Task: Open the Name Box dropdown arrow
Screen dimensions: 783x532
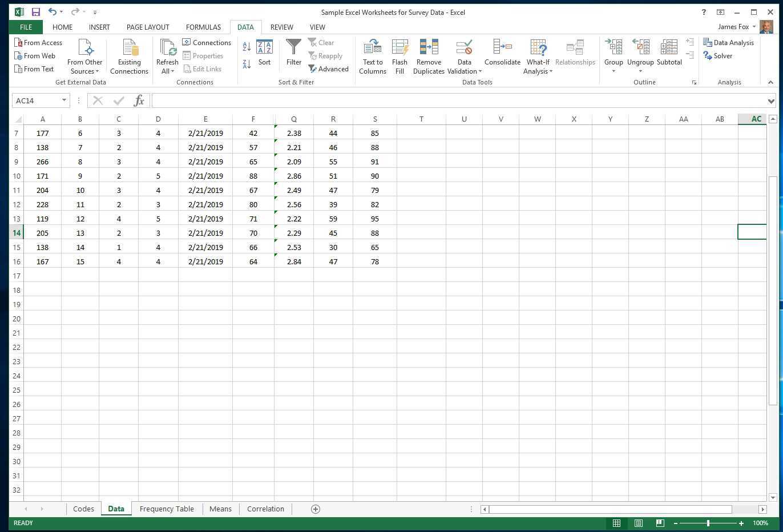Action: pos(64,100)
